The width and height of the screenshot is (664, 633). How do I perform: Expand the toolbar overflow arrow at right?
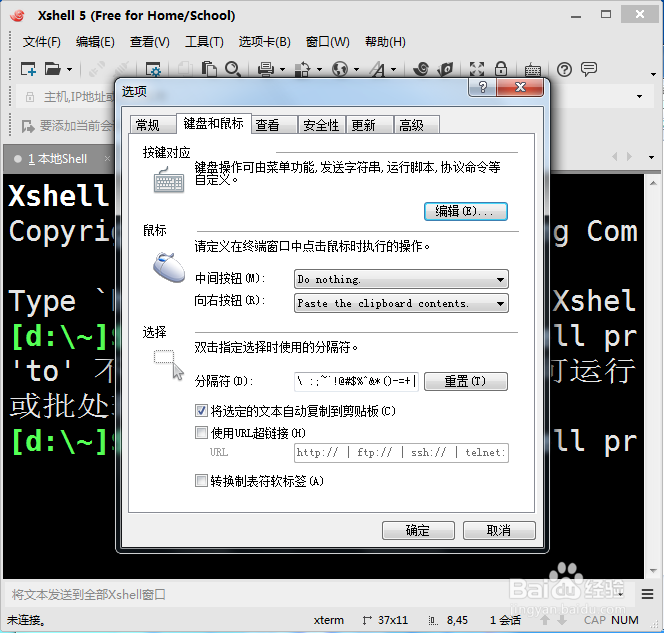pos(653,75)
